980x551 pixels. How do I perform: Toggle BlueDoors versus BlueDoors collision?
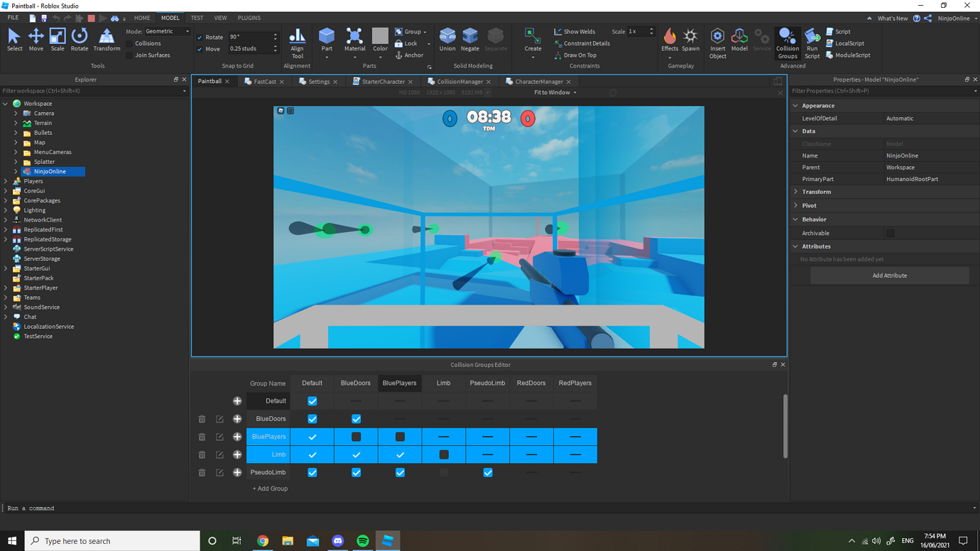click(356, 419)
